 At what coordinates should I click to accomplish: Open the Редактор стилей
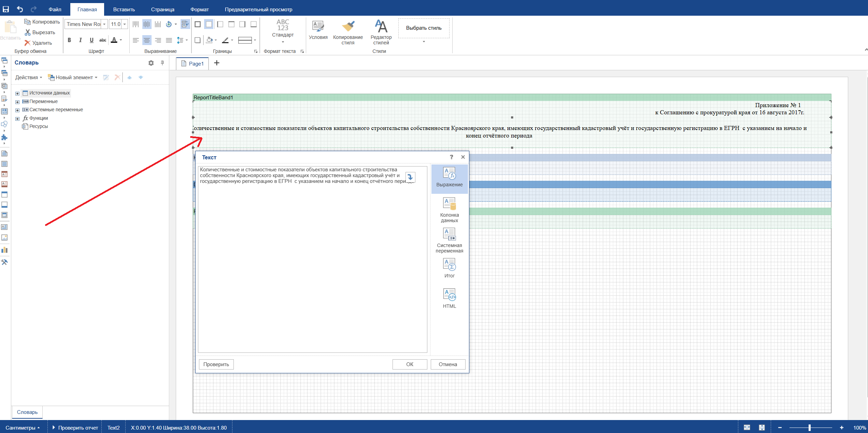click(381, 32)
